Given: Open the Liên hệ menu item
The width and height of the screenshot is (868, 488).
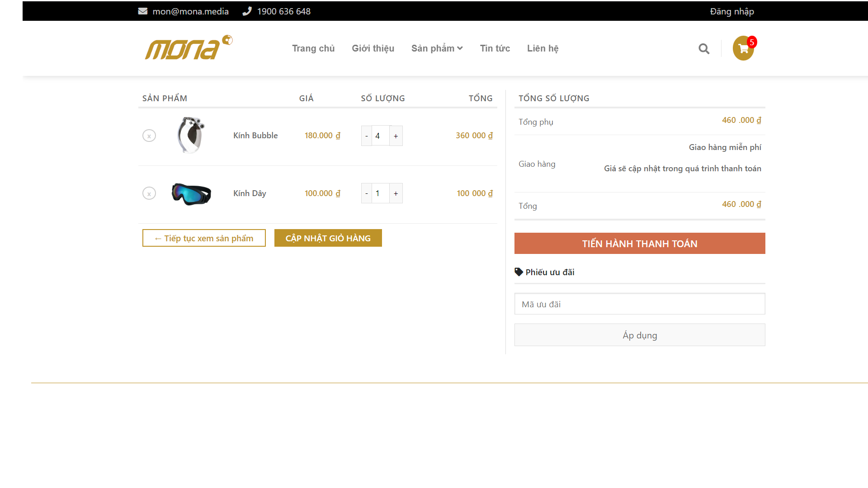Looking at the screenshot, I should pyautogui.click(x=543, y=48).
